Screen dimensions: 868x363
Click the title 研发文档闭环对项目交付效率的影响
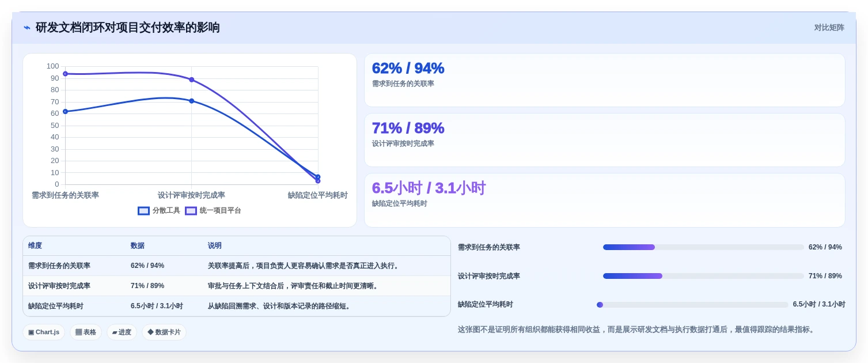pyautogui.click(x=128, y=28)
